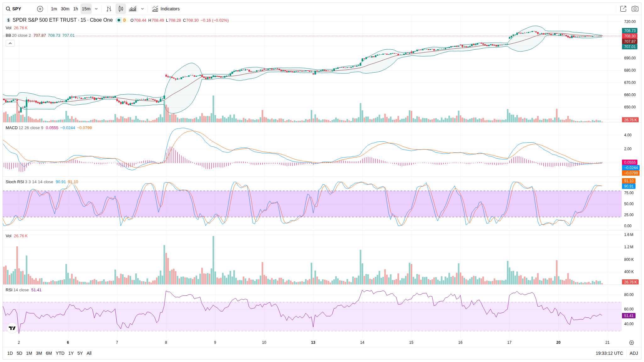Click the SPY symbol search field

point(17,9)
